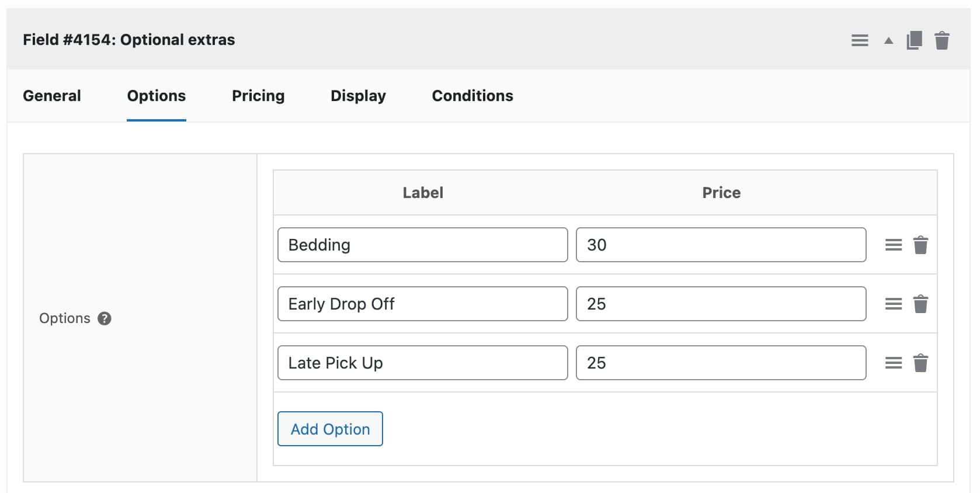Viewport: 980px width, 493px height.
Task: Go to the Display tab
Action: [x=358, y=96]
